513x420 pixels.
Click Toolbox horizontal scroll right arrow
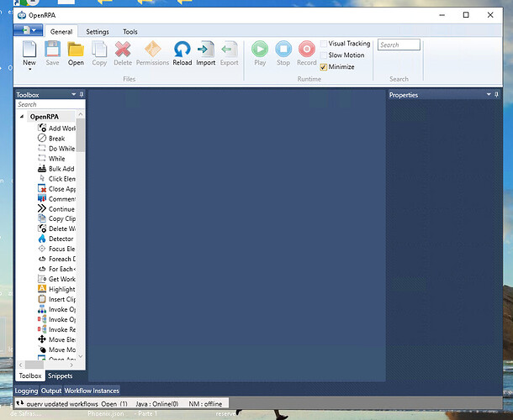(72, 365)
